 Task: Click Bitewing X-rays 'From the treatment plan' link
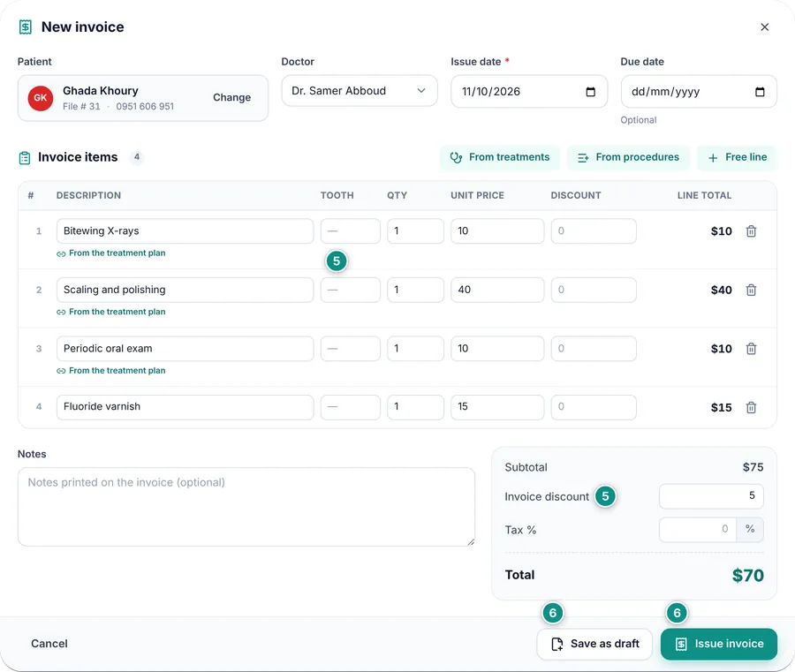[111, 253]
